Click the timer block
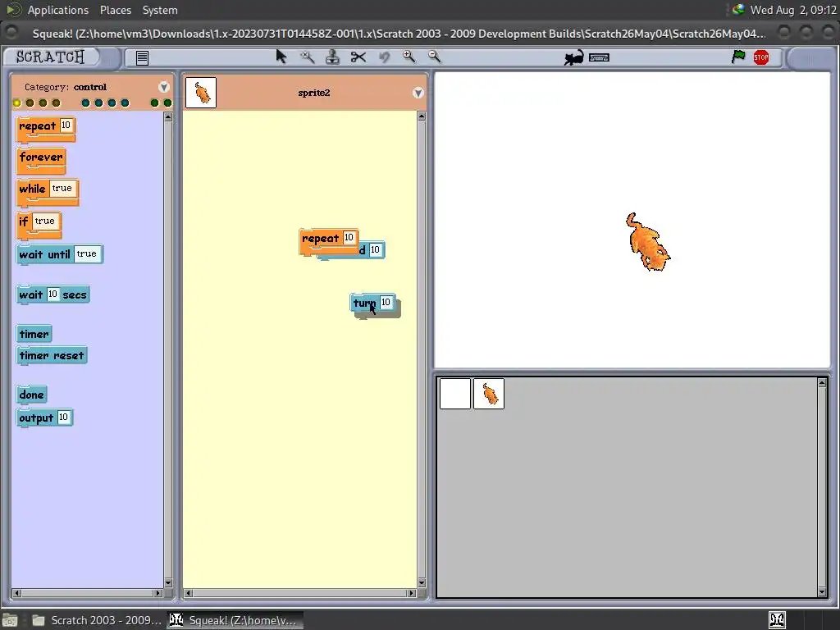Screen dimensions: 840x630 (x=34, y=335)
